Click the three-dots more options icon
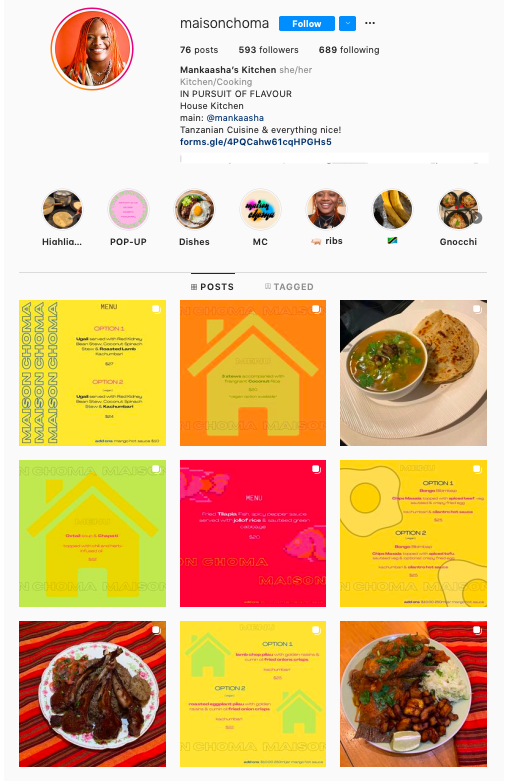The height and width of the screenshot is (781, 507). coord(370,23)
